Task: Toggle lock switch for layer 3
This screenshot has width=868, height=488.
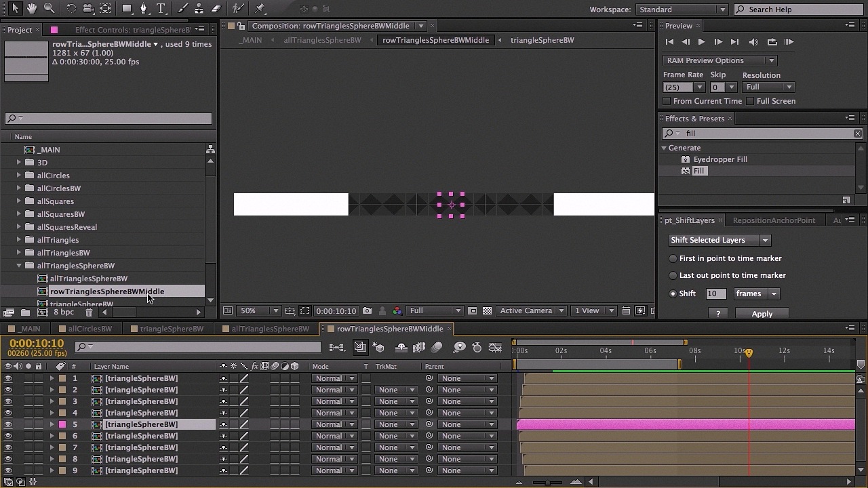Action: pos(39,401)
